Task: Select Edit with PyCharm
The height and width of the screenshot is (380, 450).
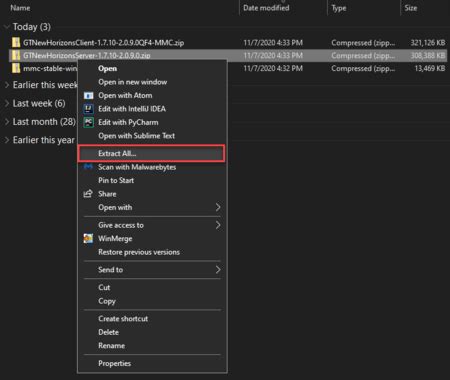Action: coord(128,122)
